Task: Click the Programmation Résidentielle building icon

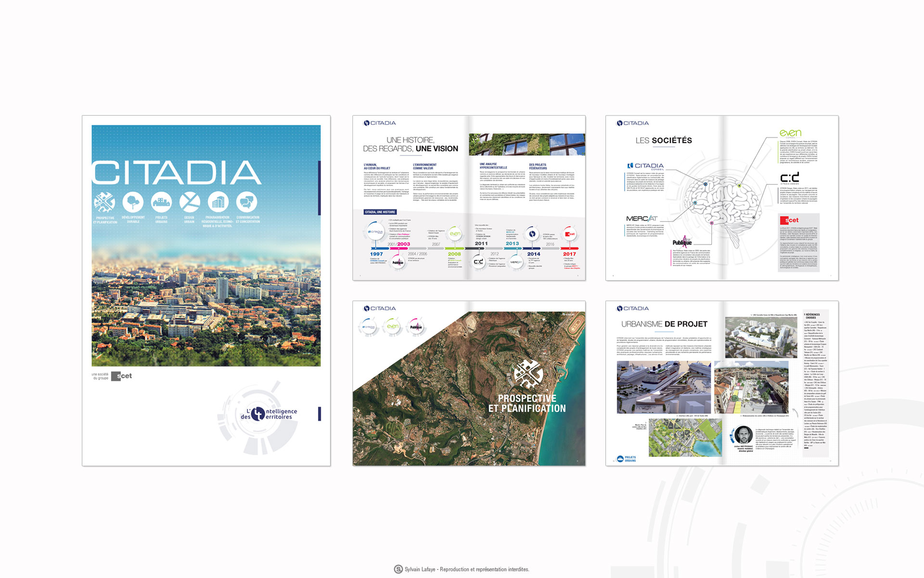Action: click(218, 202)
